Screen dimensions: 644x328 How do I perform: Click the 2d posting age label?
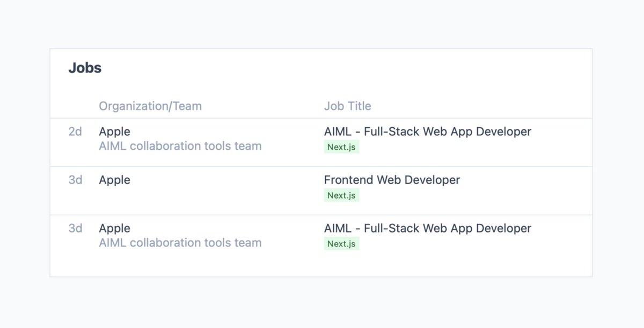pyautogui.click(x=75, y=132)
